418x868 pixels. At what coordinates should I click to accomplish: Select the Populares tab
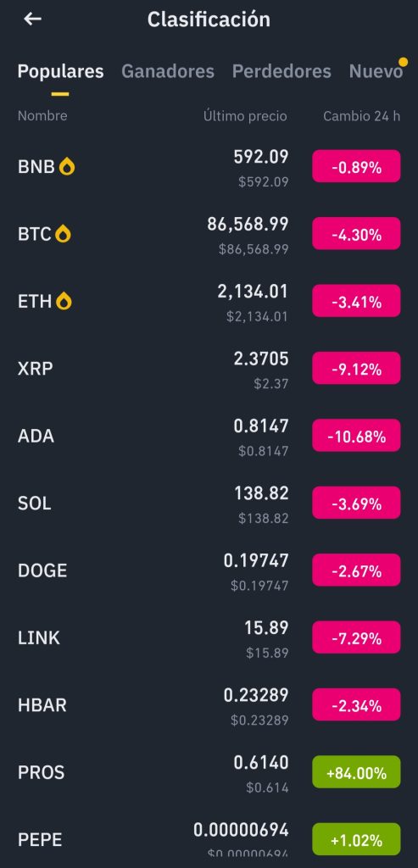60,71
